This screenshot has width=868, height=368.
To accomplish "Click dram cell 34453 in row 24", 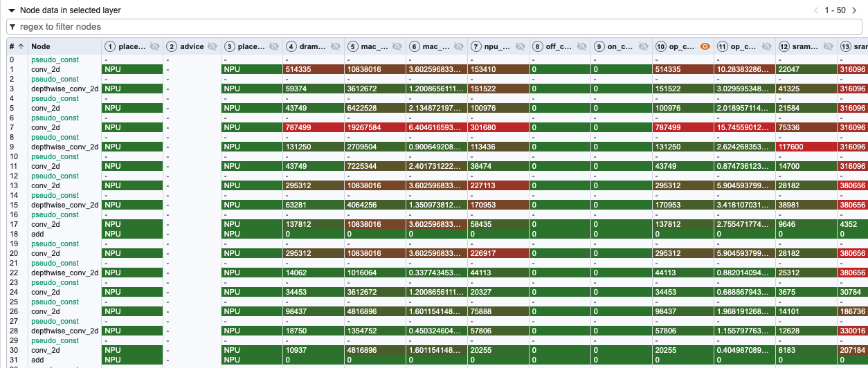I will point(314,292).
